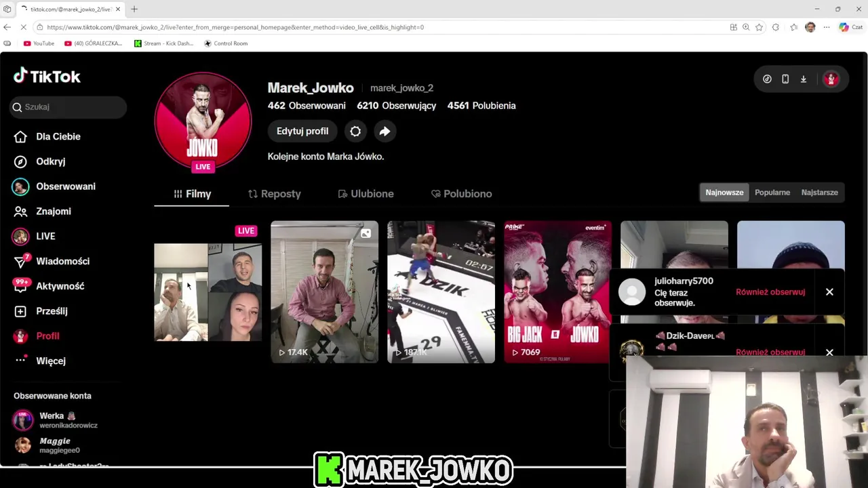Open Big Jack vs Jowko video
Viewport: 868px width, 488px height.
(x=557, y=291)
